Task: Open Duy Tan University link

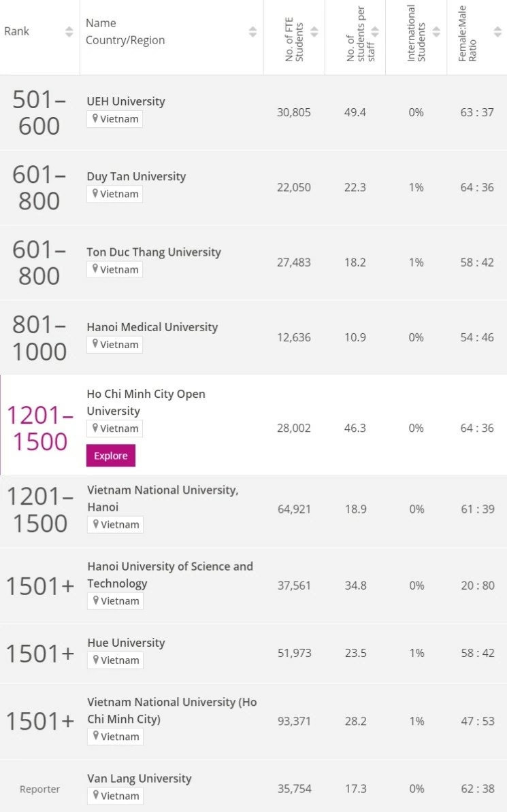Action: [136, 176]
